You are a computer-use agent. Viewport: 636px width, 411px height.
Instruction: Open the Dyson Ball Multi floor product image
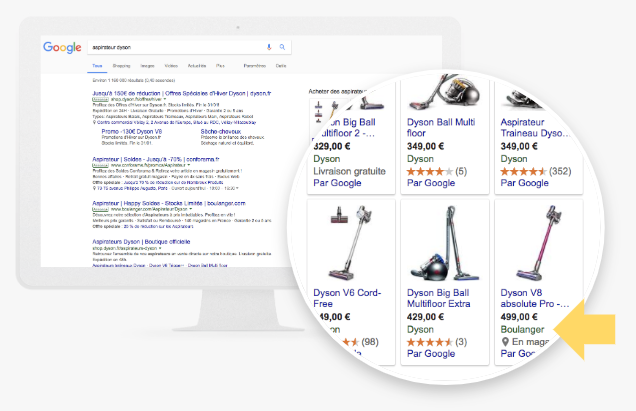pos(444,93)
